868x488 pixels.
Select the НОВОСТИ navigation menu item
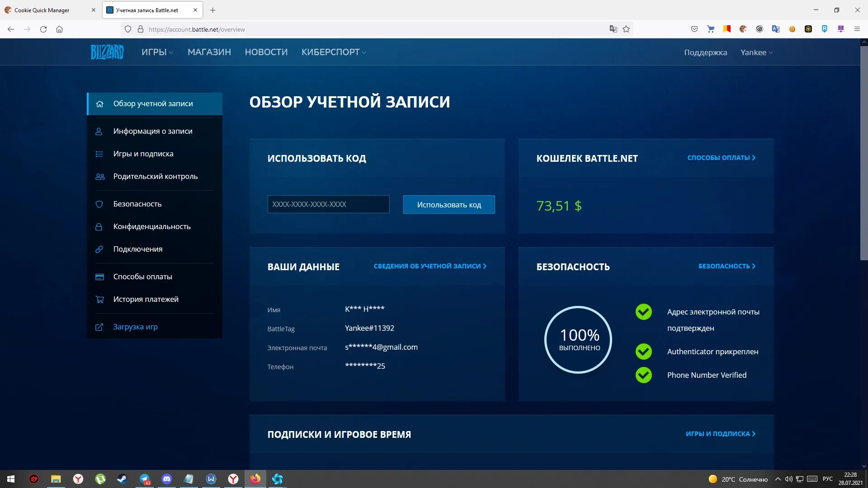(266, 52)
